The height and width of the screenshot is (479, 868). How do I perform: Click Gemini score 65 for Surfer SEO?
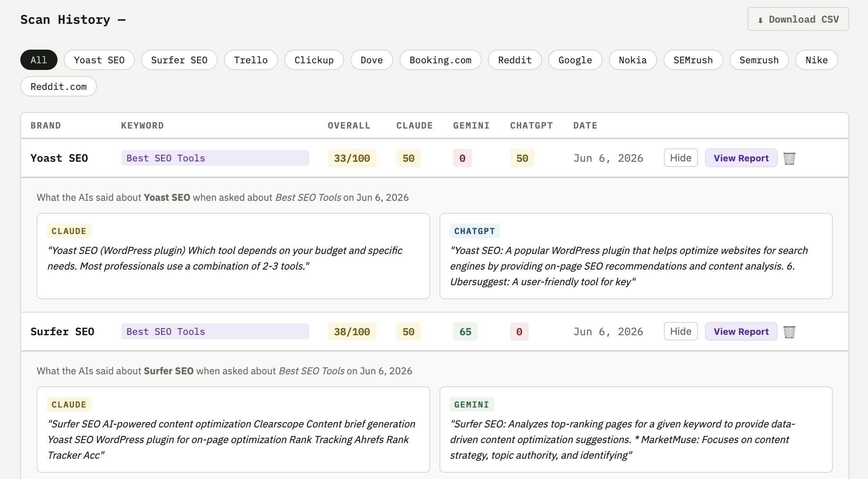pos(465,331)
